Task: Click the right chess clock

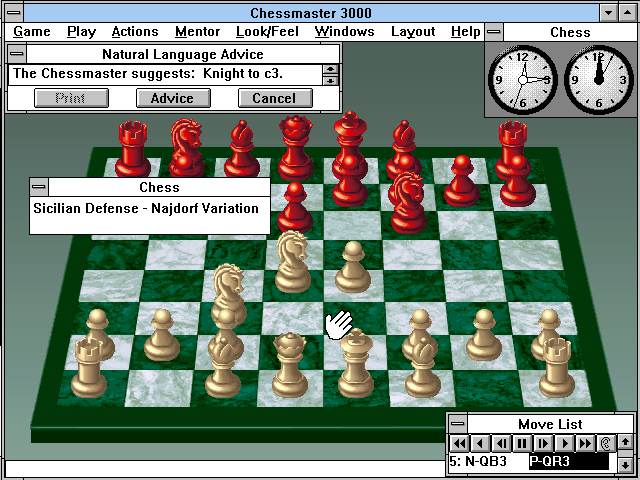Action: click(x=599, y=80)
